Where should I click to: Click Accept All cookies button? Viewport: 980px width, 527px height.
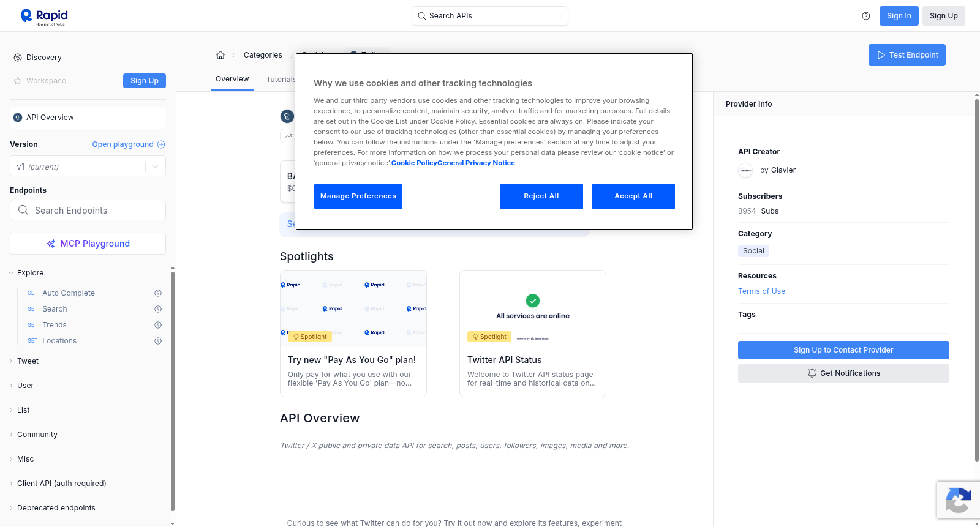[633, 196]
